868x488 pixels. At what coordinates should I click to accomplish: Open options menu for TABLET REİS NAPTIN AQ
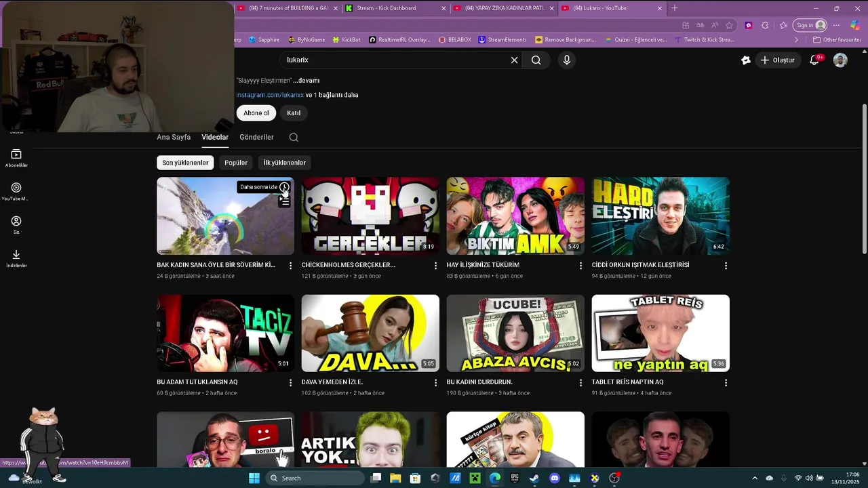tap(726, 383)
